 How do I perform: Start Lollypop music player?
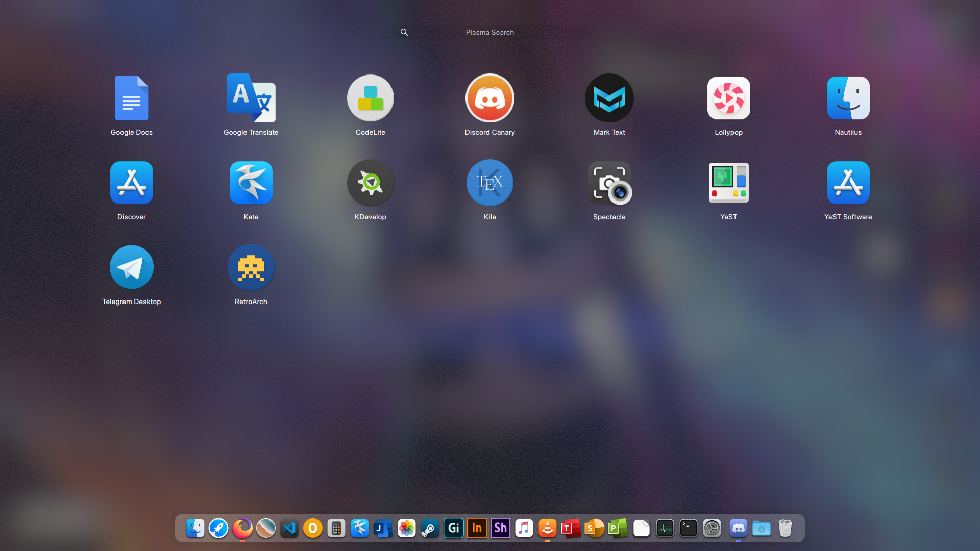[728, 98]
